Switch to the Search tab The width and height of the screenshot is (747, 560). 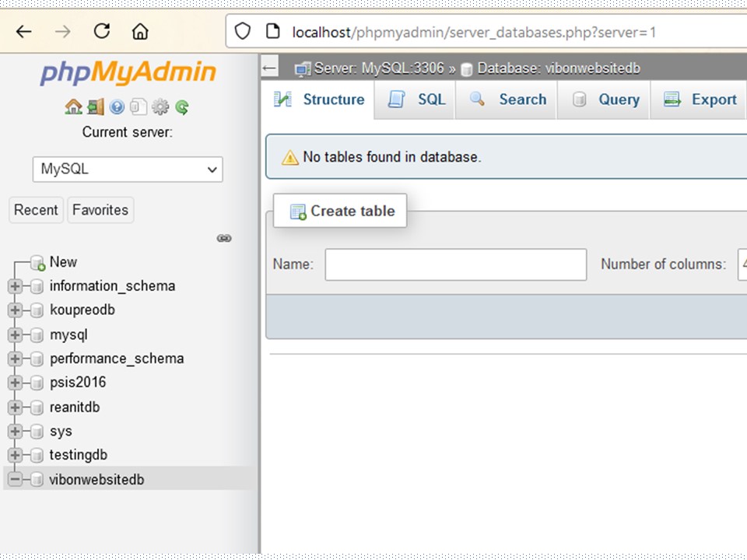(507, 100)
